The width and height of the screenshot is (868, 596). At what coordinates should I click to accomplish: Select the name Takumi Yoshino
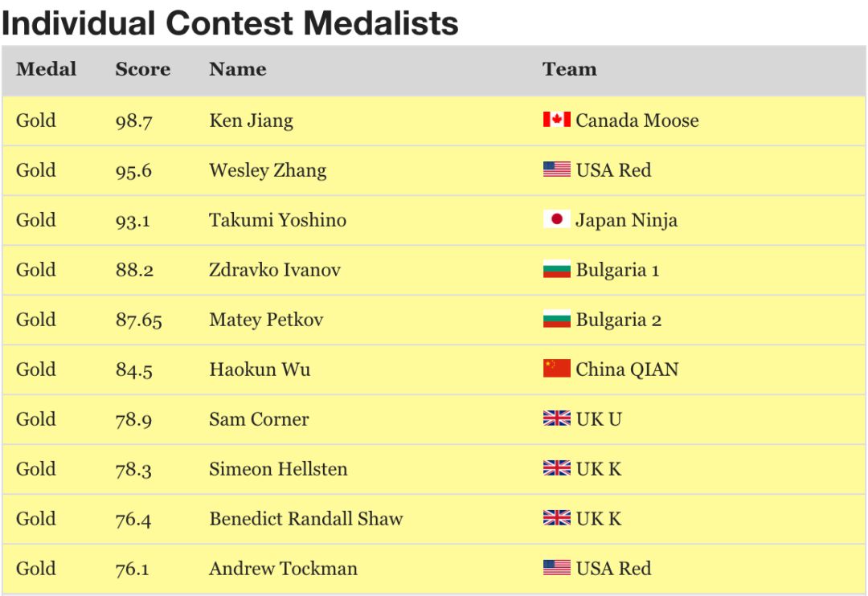277,220
